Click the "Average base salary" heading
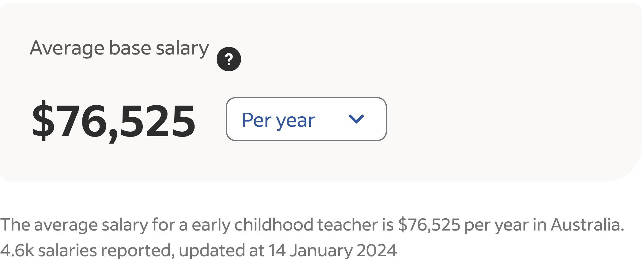The width and height of the screenshot is (644, 259). coord(119,48)
